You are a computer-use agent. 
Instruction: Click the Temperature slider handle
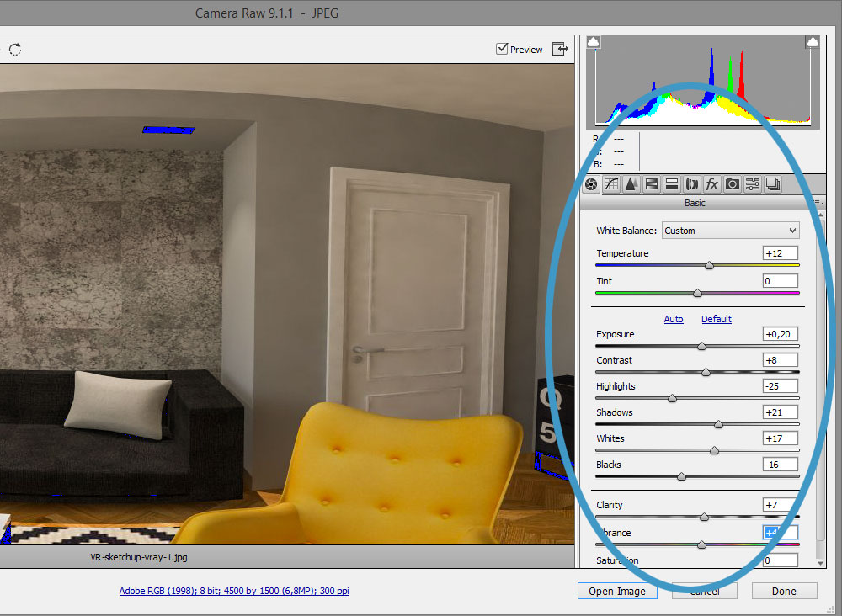709,265
